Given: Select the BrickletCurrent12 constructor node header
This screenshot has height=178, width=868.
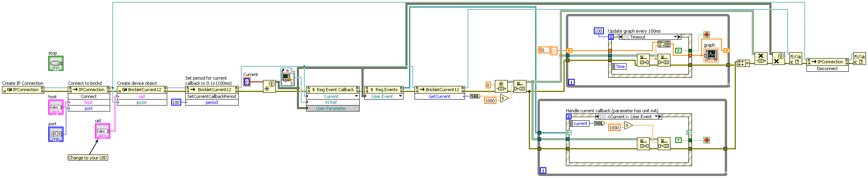Looking at the screenshot, I should (x=142, y=90).
